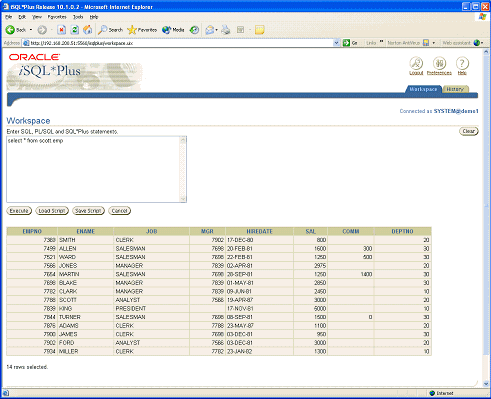
Task: Open the Norton AntiVirus dropdown arrow
Action: coord(434,43)
